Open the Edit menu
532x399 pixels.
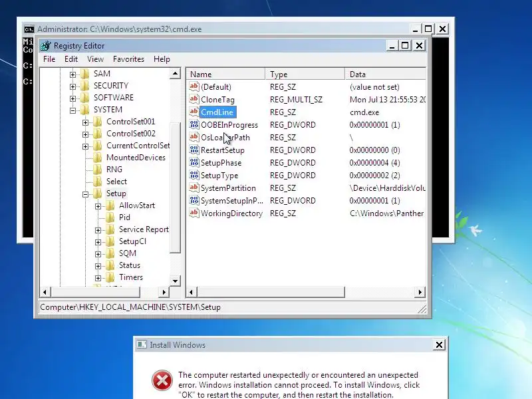click(71, 59)
